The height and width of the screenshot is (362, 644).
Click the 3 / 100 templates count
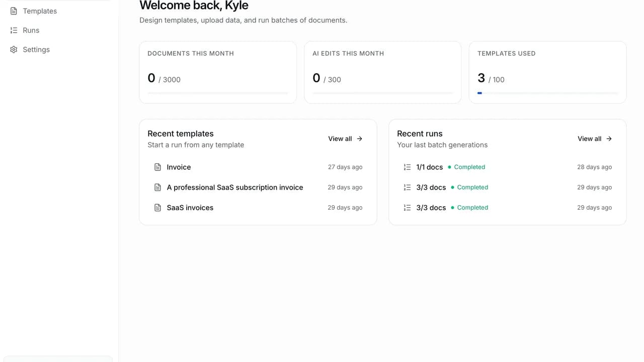point(491,78)
